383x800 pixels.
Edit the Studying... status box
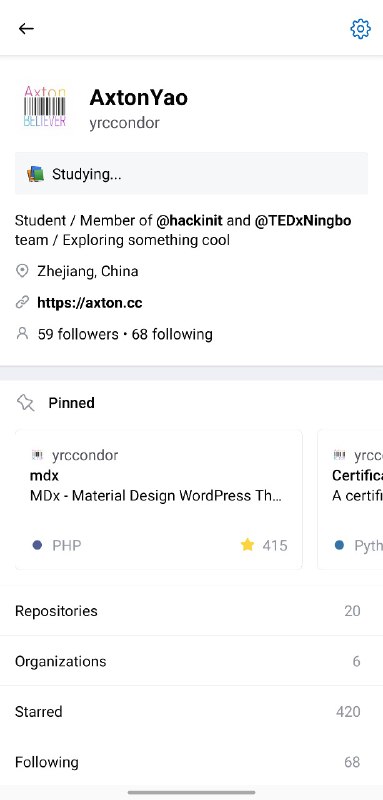tap(191, 173)
